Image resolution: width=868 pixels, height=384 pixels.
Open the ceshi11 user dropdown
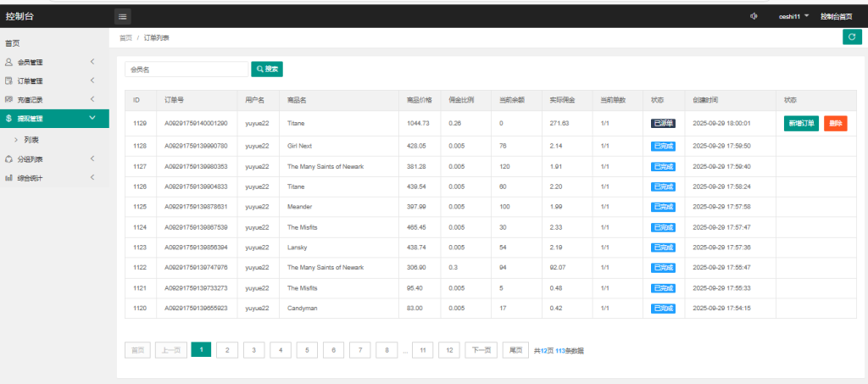[x=794, y=16]
